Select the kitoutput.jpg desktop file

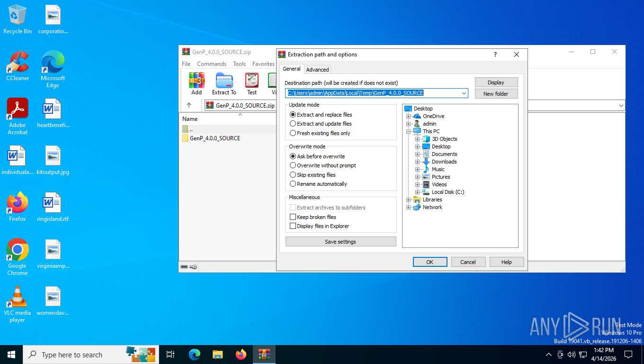[53, 160]
